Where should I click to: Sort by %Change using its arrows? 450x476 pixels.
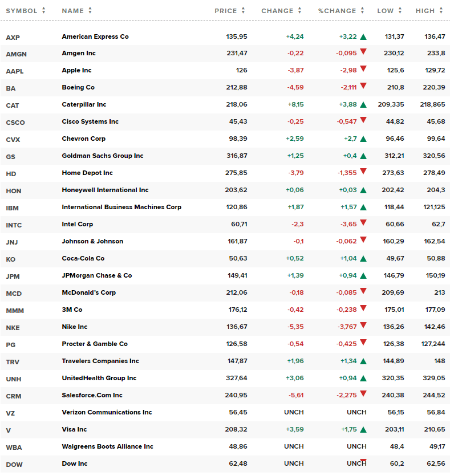tap(362, 11)
